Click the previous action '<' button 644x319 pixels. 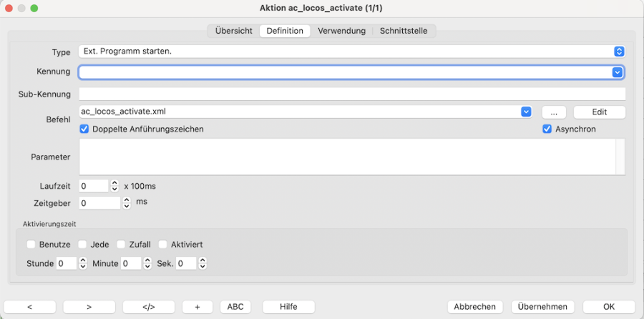coord(29,307)
